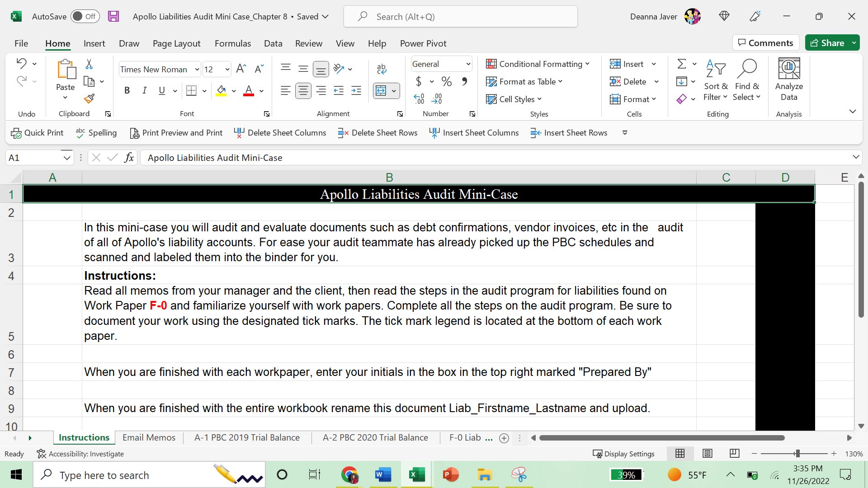Screen dimensions: 868x488
Task: Click the Print Preview and Print button
Action: pos(176,132)
